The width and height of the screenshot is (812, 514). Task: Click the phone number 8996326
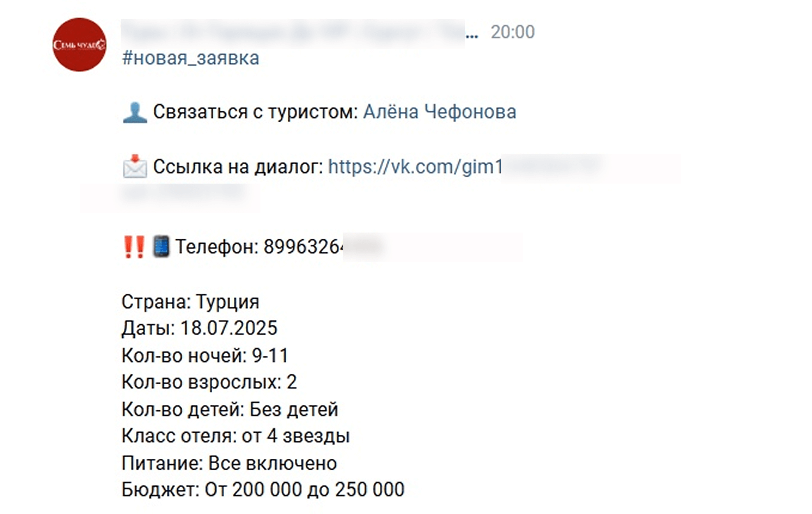(x=302, y=247)
